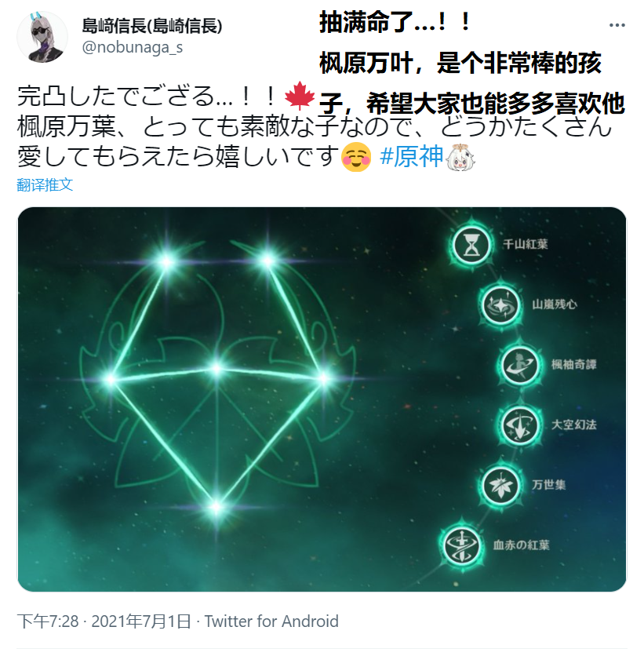Click the 翻译推文 translate link

pos(45,184)
